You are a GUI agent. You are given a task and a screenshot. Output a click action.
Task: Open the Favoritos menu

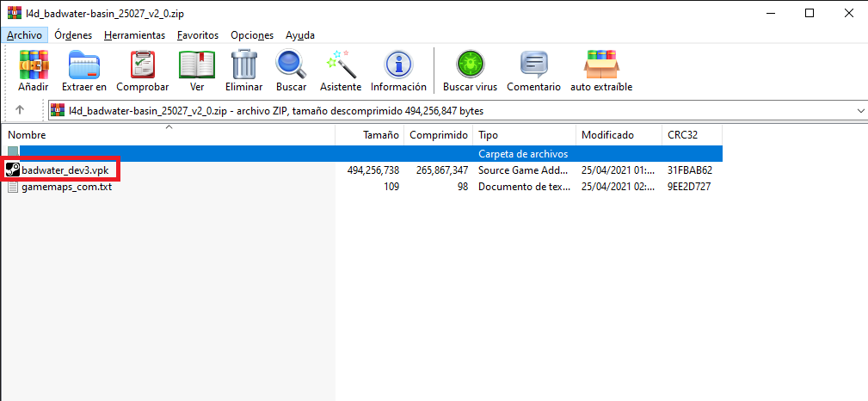(x=198, y=35)
